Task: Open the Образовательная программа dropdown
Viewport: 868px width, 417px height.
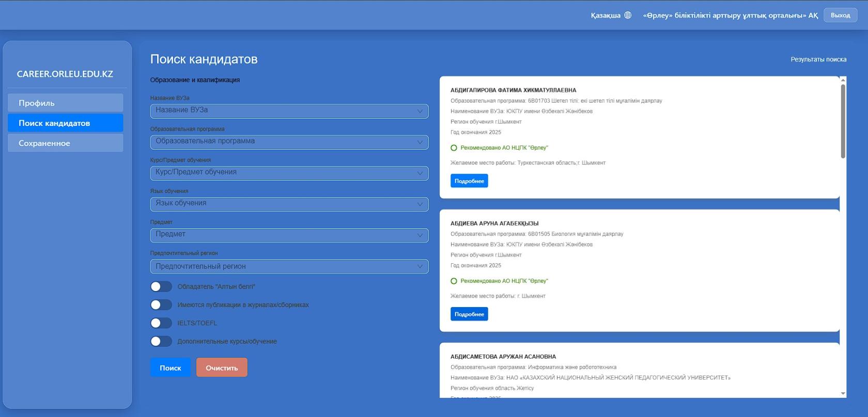Action: 289,142
